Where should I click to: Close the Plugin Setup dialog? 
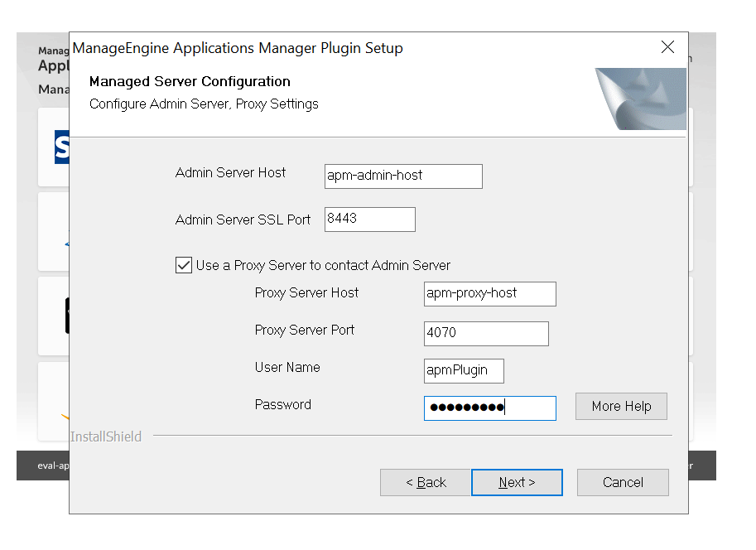tap(667, 47)
